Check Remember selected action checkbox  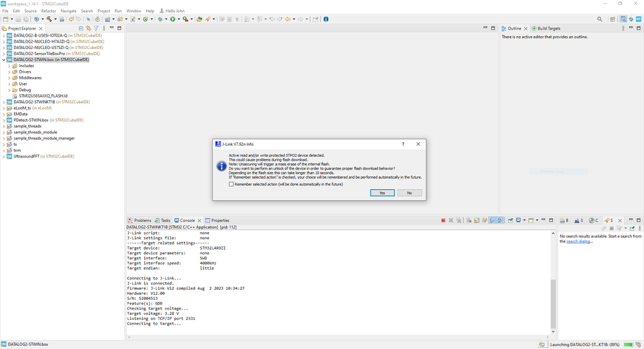[231, 184]
